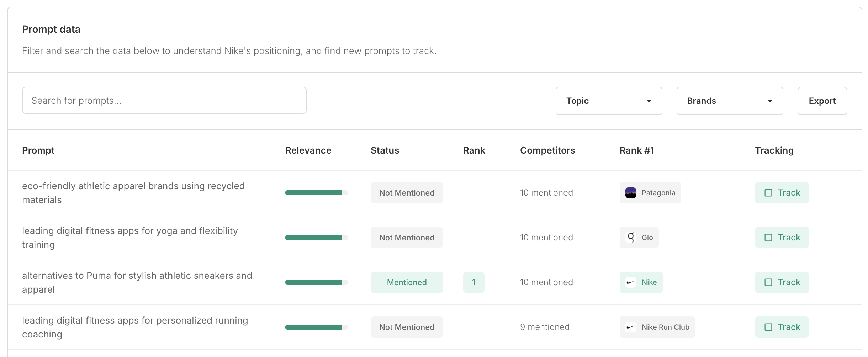868x357 pixels.
Task: Toggle Track checkbox for Puma alternatives prompt
Action: (768, 282)
